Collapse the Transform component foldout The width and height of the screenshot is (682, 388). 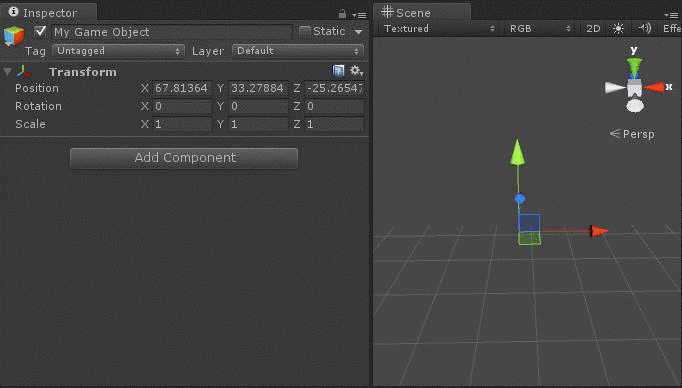pyautogui.click(x=7, y=72)
